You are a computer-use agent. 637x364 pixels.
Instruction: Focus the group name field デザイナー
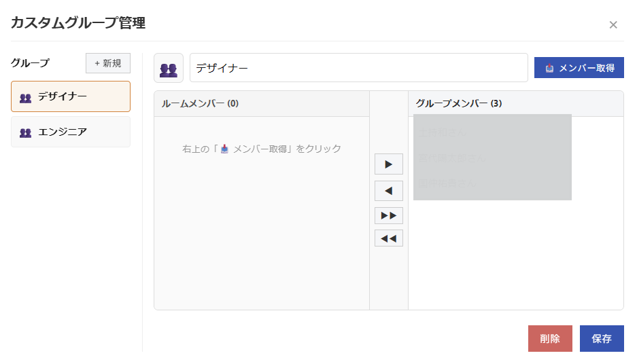click(x=359, y=68)
